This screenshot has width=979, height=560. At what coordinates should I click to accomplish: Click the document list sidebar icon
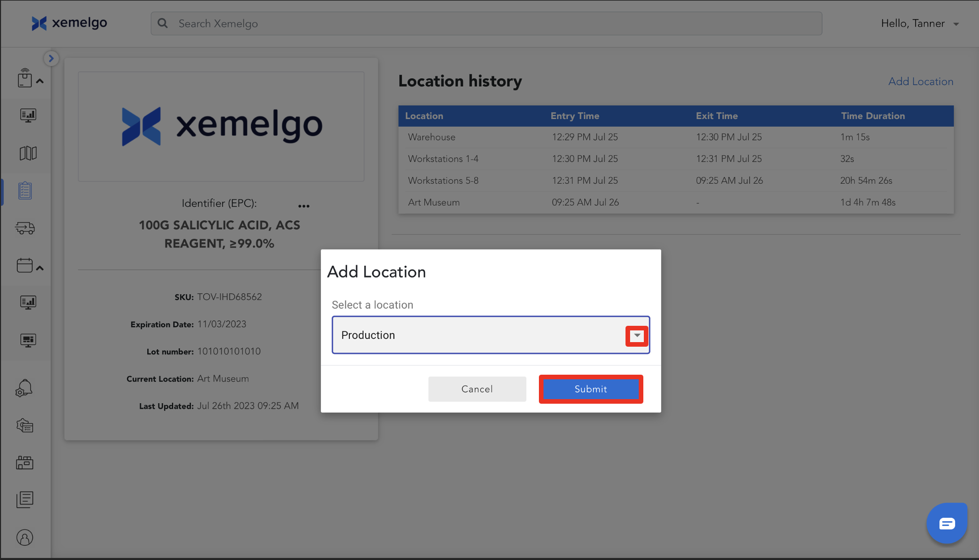[24, 499]
